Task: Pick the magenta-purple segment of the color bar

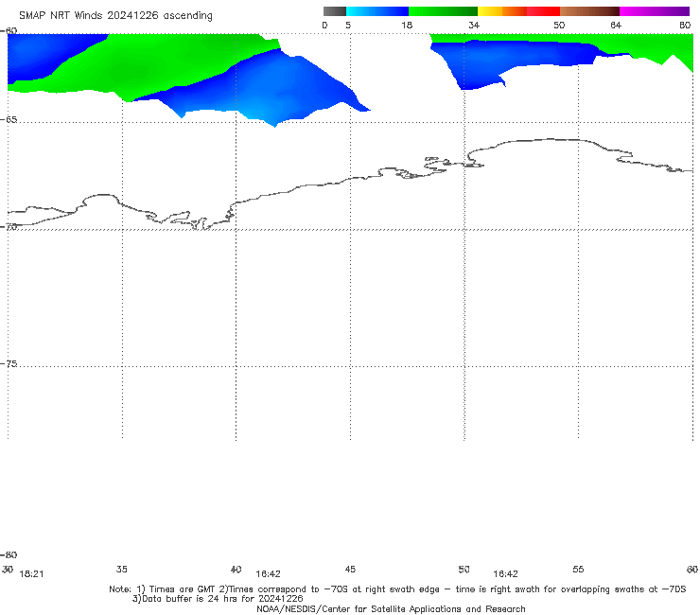Action: tap(655, 11)
